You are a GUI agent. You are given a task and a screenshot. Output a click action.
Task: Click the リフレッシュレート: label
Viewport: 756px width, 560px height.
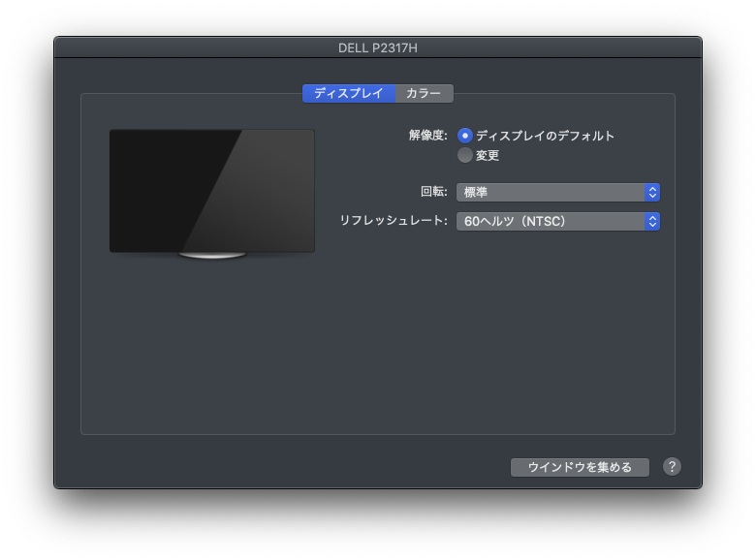click(394, 221)
